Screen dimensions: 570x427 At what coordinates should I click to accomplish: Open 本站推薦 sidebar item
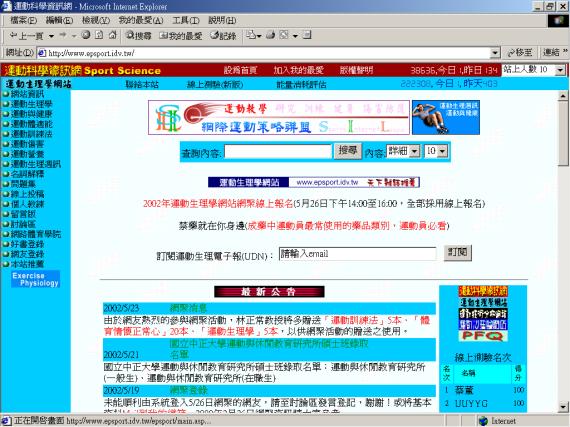click(27, 264)
